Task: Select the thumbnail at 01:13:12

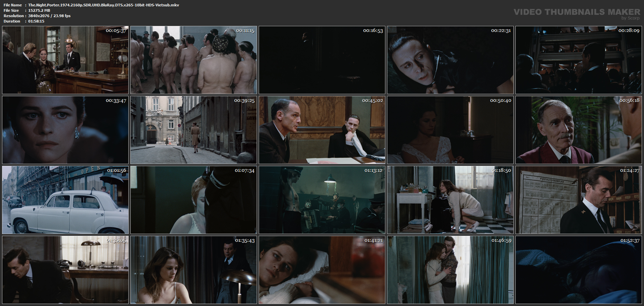Action: [322, 200]
